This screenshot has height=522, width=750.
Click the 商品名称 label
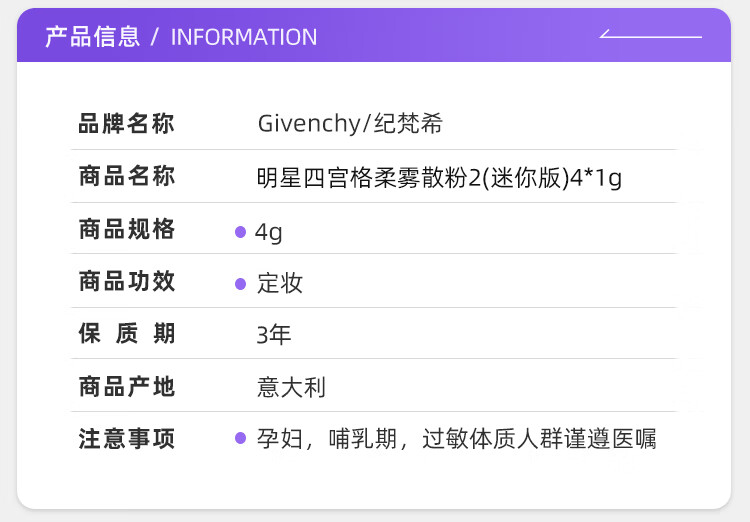point(127,177)
